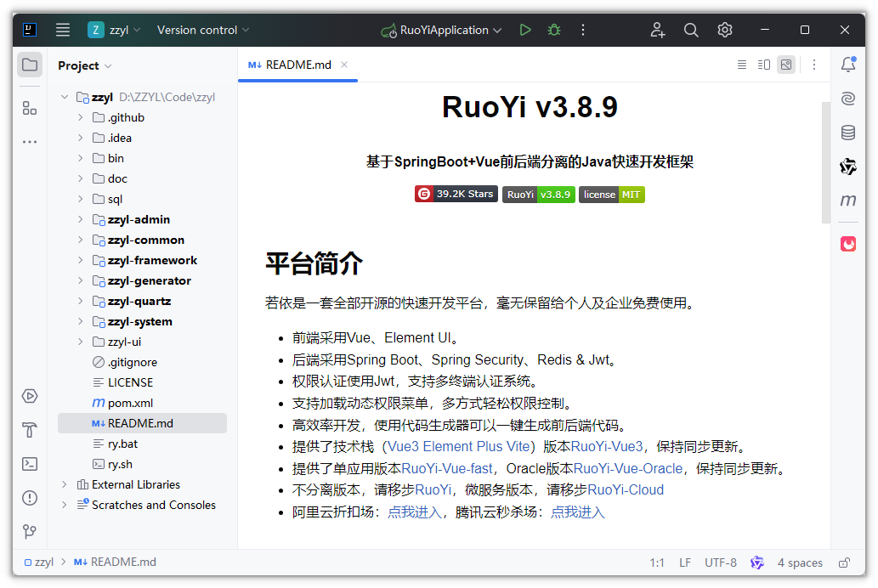The height and width of the screenshot is (588, 878).
Task: Expand the zzyl-ui folder
Action: pos(81,342)
